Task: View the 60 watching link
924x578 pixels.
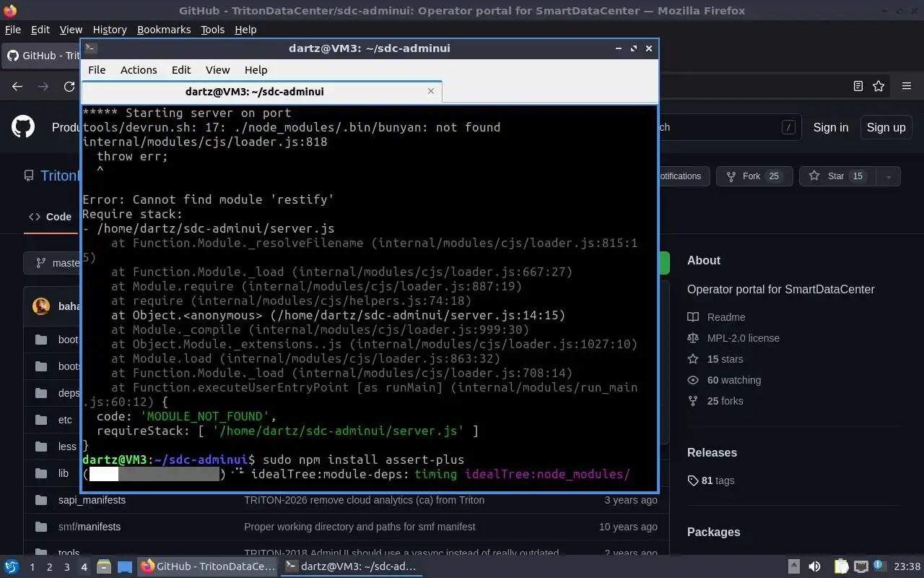Action: 734,380
